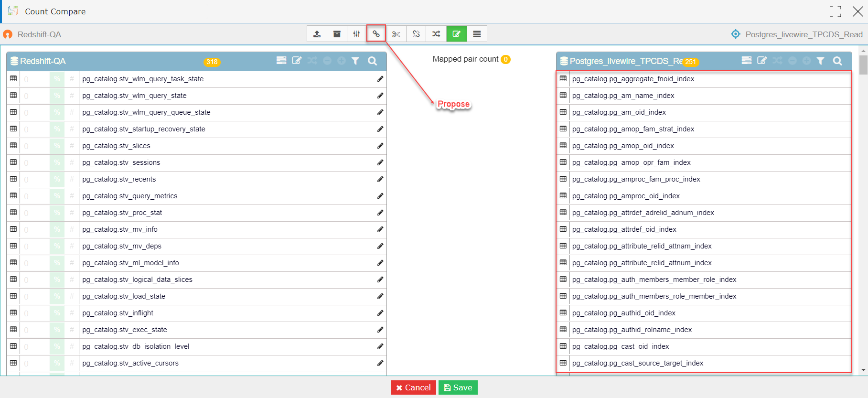868x398 pixels.
Task: Click the count field for stv_startup_recovery_state
Action: [x=34, y=129]
